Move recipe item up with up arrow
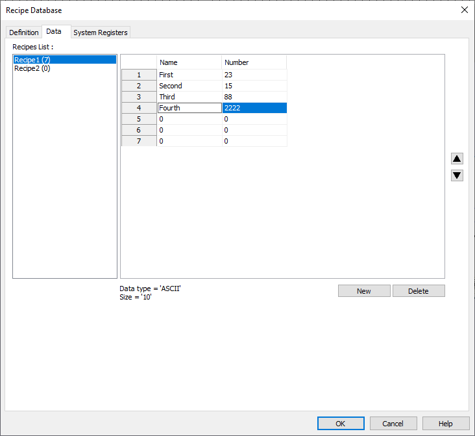Image resolution: width=475 pixels, height=436 pixels. pyautogui.click(x=457, y=159)
